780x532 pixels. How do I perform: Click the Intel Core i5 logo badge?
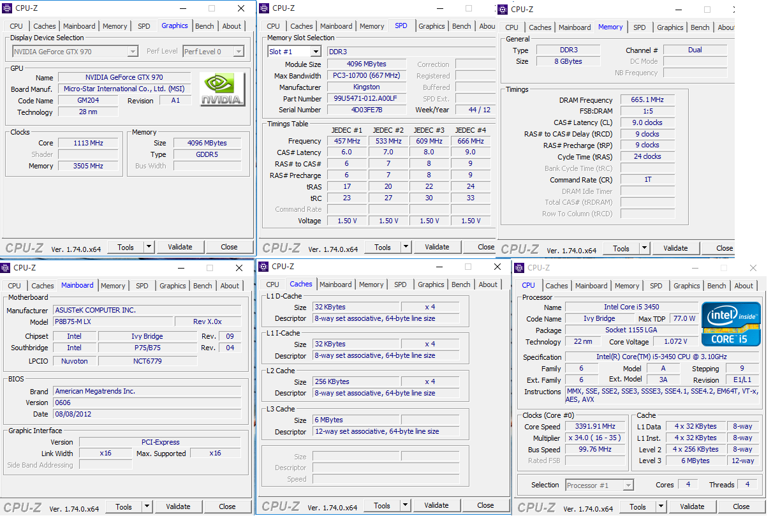click(x=731, y=324)
